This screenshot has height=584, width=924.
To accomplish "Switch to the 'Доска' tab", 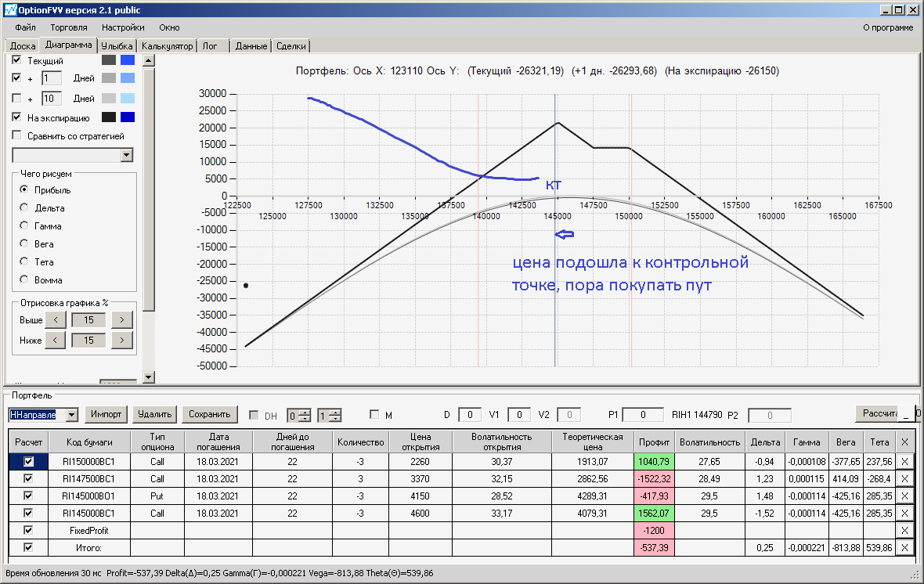I will [23, 46].
